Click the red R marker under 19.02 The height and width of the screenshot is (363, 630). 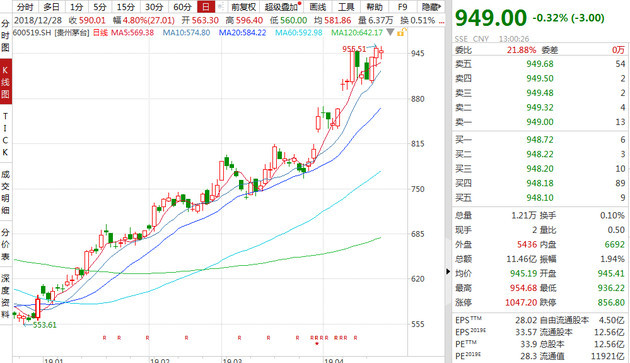pyautogui.click(x=147, y=338)
